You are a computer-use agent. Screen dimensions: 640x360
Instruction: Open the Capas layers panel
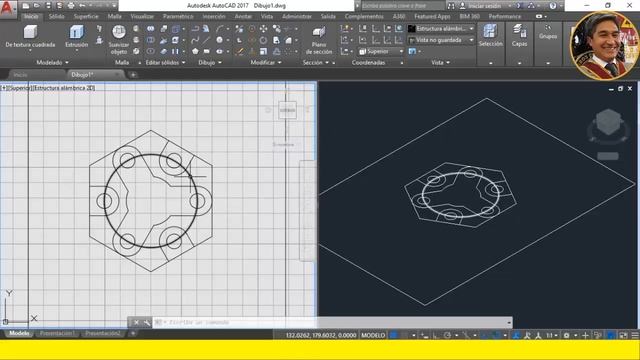[x=519, y=36]
